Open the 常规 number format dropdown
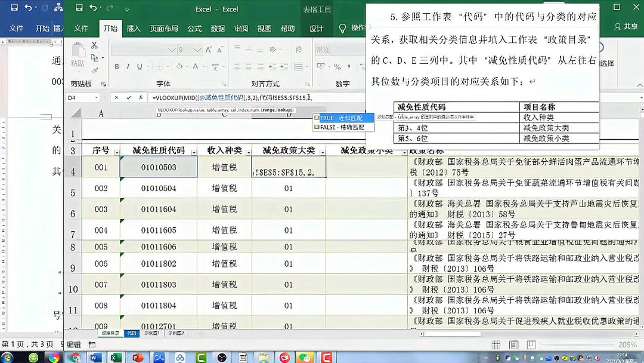The width and height of the screenshot is (644, 363). [x=338, y=50]
